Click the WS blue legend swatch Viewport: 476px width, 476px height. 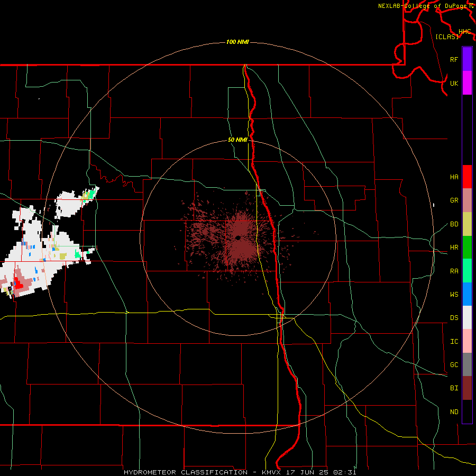467,294
